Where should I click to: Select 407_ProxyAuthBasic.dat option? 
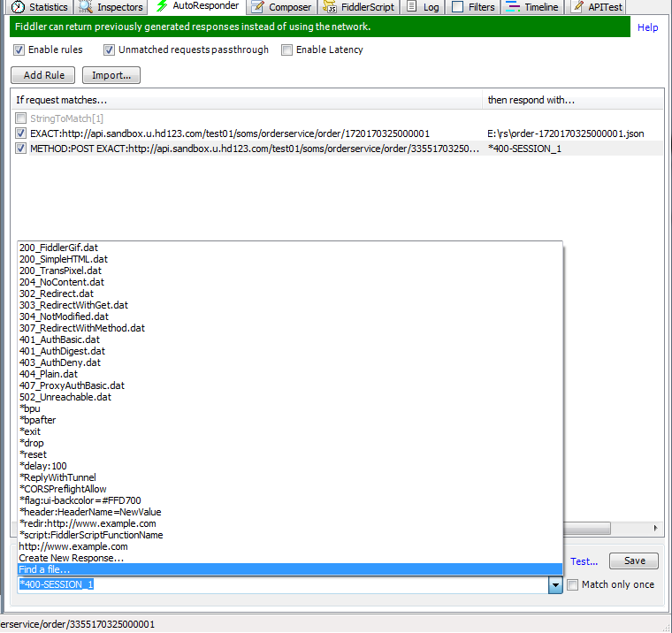tap(290, 385)
